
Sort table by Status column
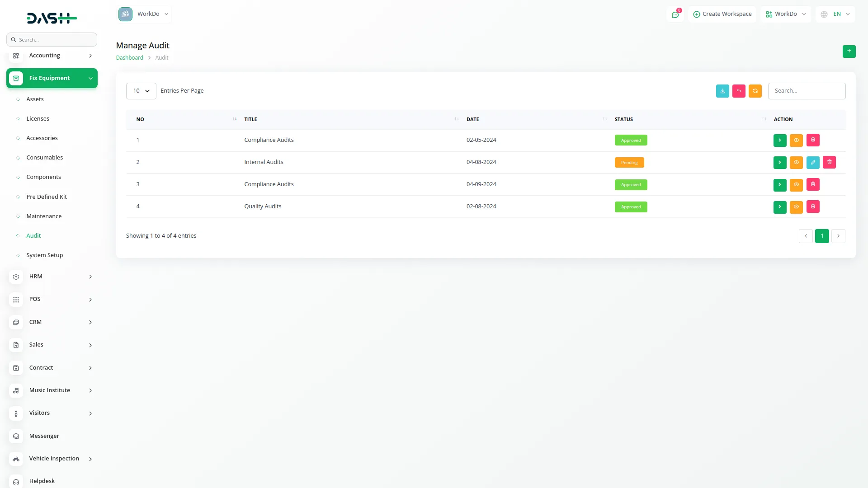point(624,119)
